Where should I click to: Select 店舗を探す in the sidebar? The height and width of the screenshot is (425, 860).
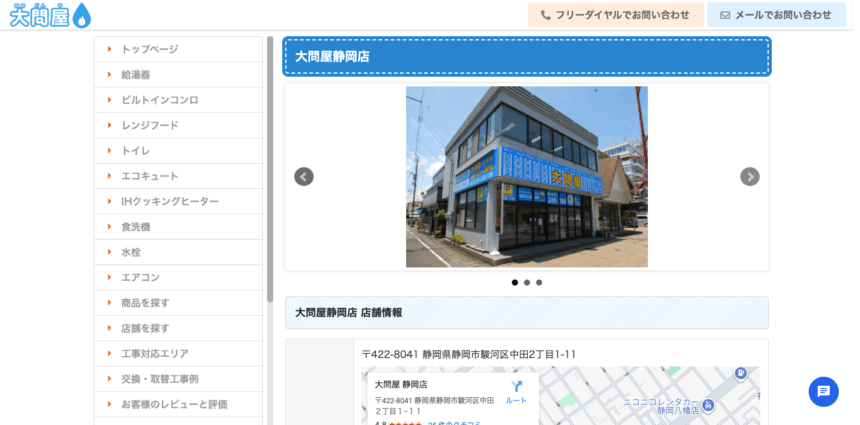coord(145,329)
